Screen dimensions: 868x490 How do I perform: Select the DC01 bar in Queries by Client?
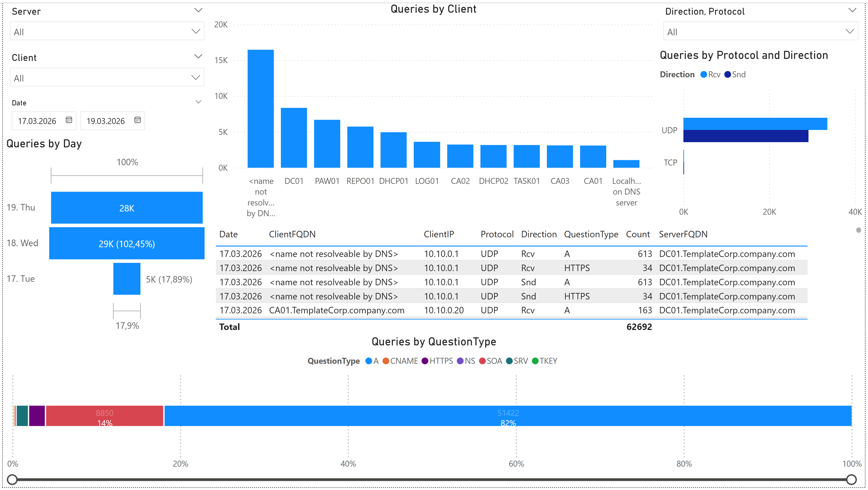[x=294, y=138]
